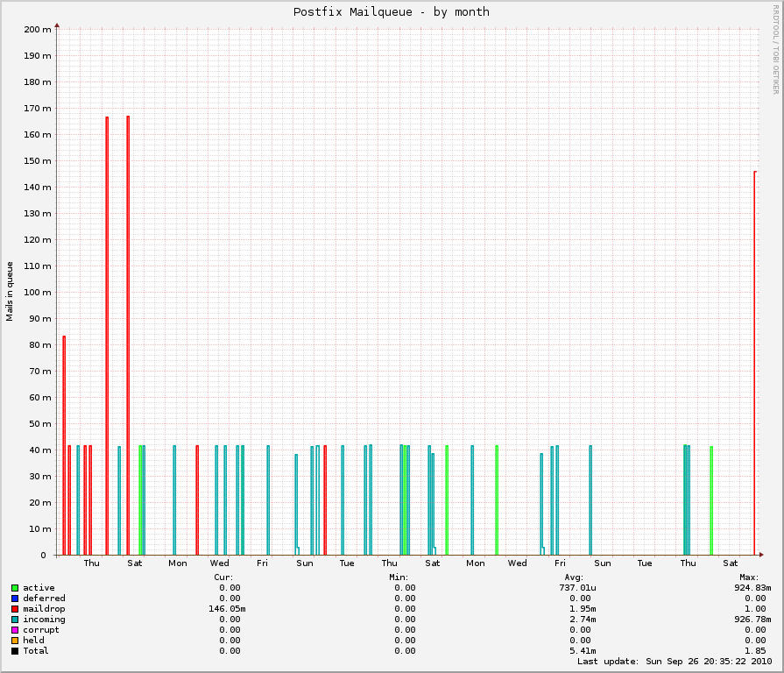Select the 'active' legend label

(x=39, y=588)
